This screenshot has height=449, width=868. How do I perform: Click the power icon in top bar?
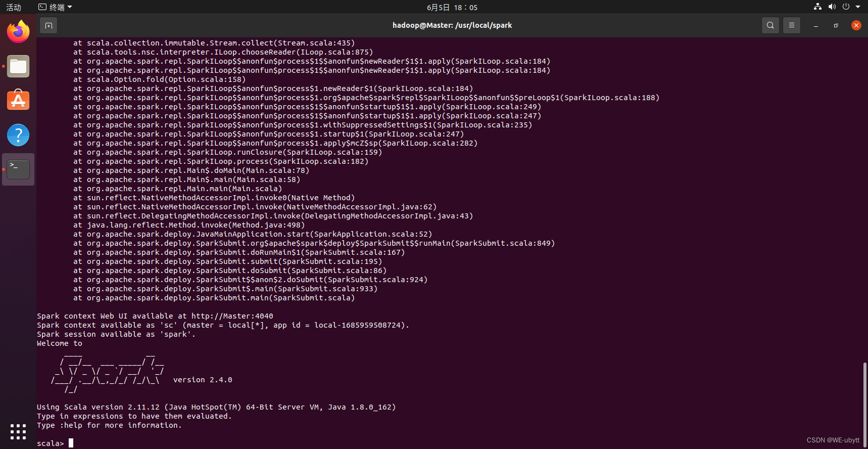pos(846,7)
